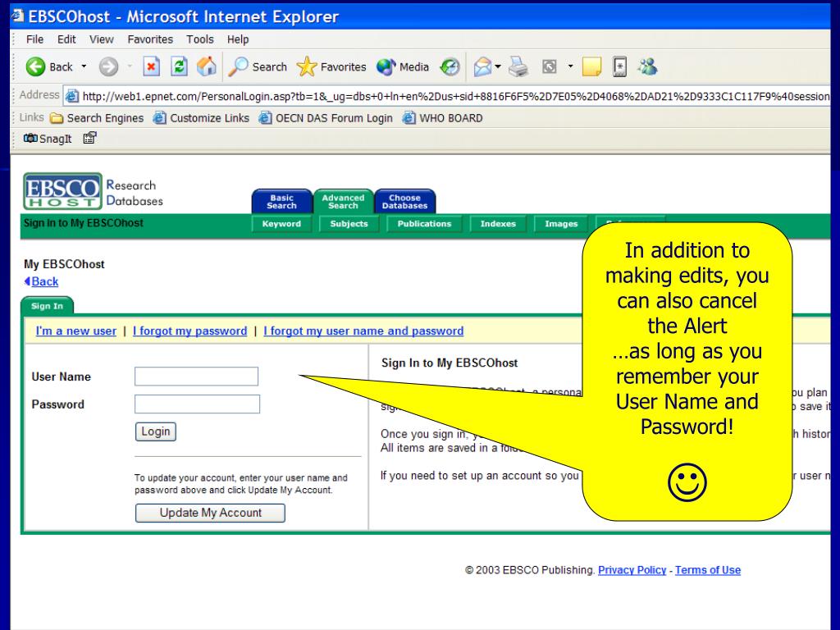Click the yellow note toolbar icon
This screenshot has height=630, width=840.
591,67
